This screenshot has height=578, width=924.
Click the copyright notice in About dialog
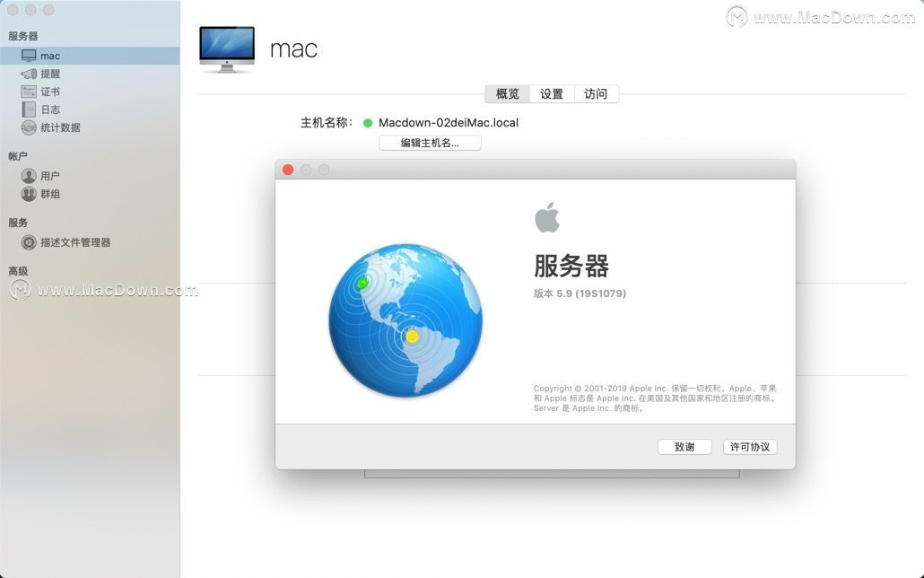pyautogui.click(x=655, y=398)
